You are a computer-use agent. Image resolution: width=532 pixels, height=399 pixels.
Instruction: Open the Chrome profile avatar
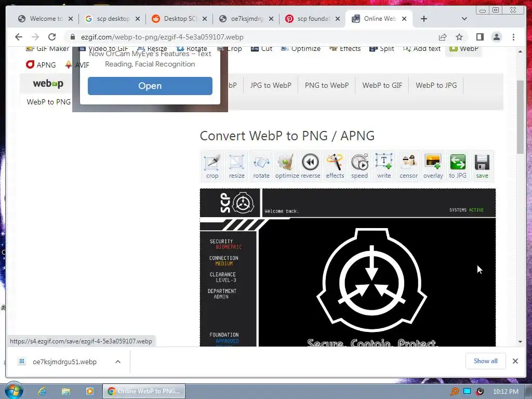pos(496,37)
